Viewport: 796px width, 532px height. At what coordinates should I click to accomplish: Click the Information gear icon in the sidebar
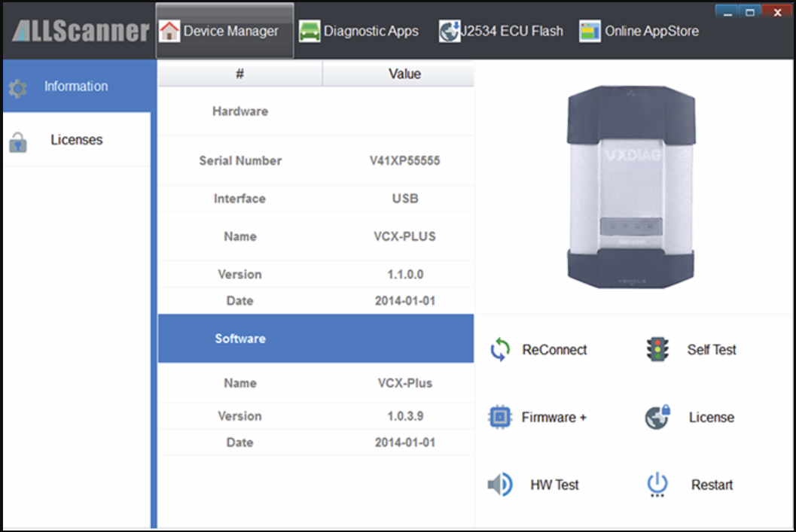tap(17, 87)
